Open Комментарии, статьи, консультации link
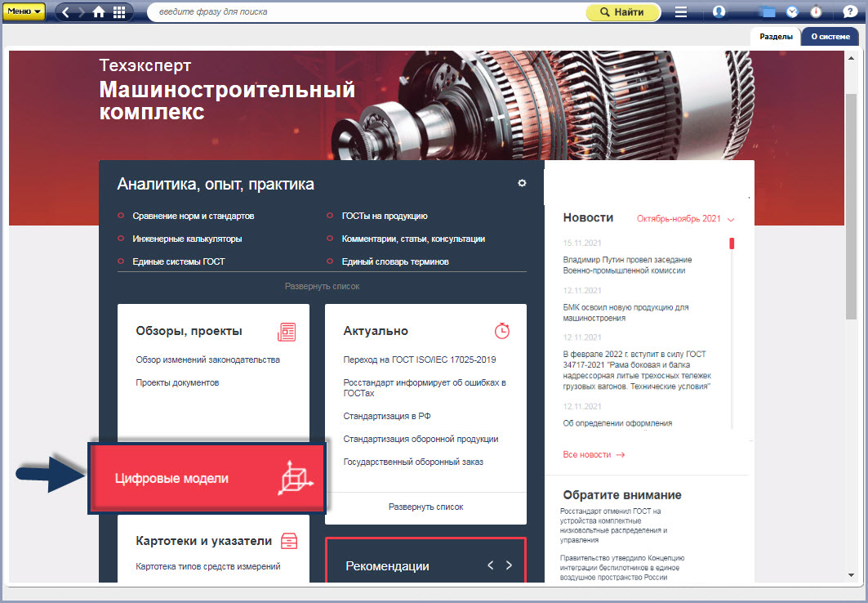 413,239
